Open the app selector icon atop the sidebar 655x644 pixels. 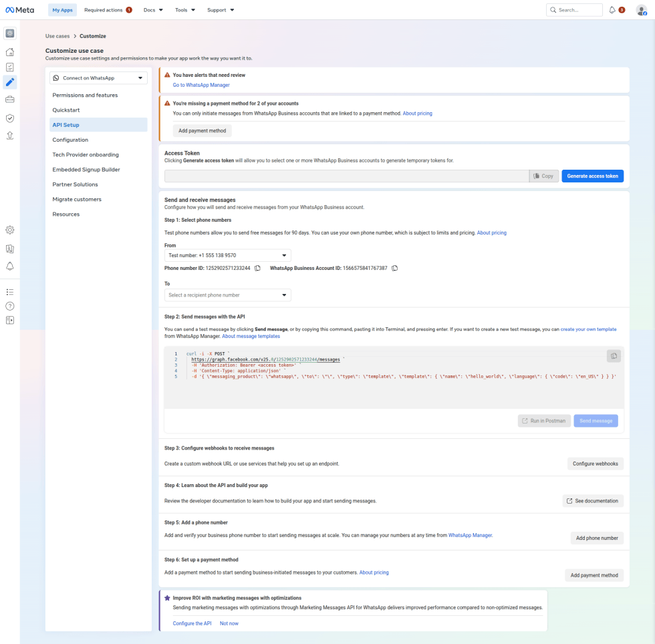point(10,33)
